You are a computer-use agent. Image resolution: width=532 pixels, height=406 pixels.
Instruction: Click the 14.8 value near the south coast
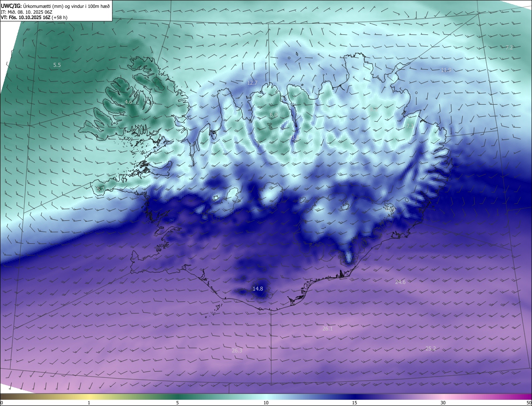[258, 289]
